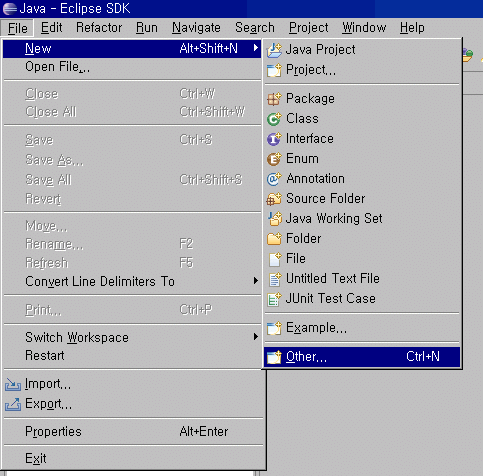The image size is (483, 476).
Task: Expand the New submenu arrow
Action: tap(256, 48)
